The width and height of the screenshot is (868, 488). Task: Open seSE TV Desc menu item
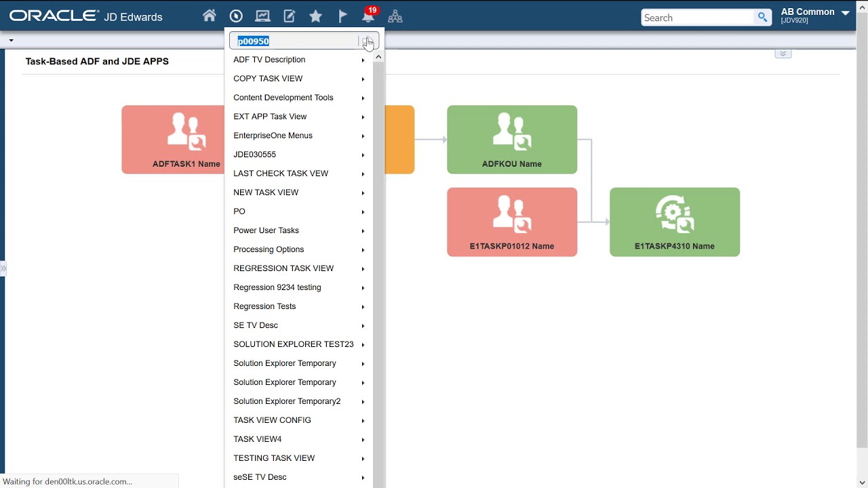pos(298,477)
